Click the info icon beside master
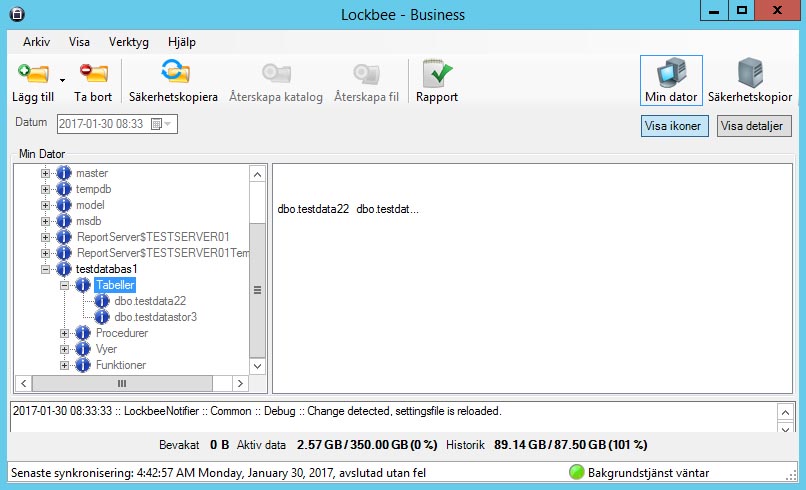 (64, 173)
